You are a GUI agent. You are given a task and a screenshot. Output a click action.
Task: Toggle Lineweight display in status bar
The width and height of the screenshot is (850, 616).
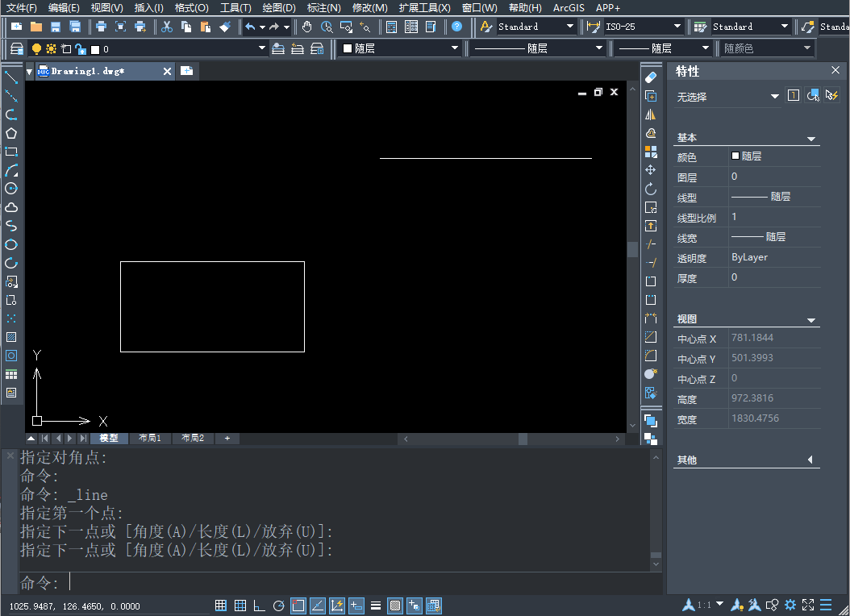tap(376, 606)
